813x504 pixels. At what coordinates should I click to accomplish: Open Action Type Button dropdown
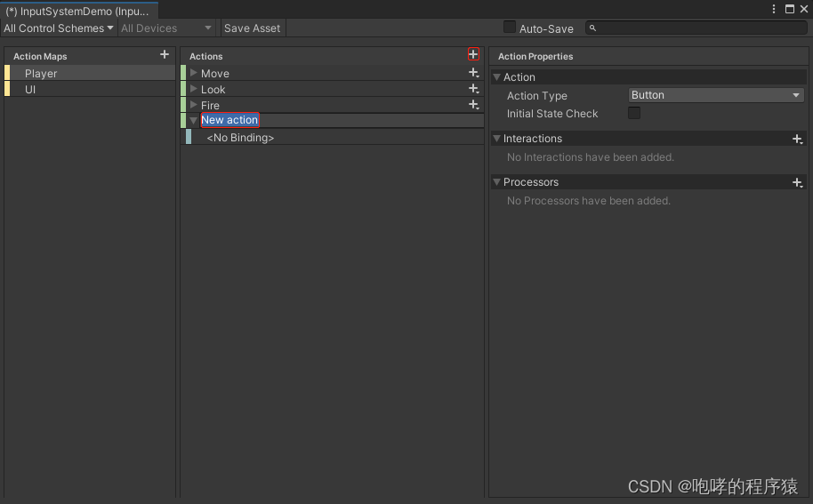coord(716,95)
